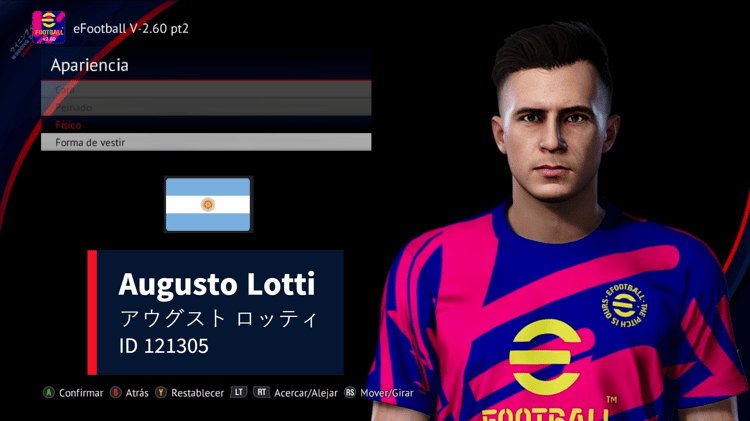Click the Restablecer label
Screen dimensions: 750x421
pos(197,393)
